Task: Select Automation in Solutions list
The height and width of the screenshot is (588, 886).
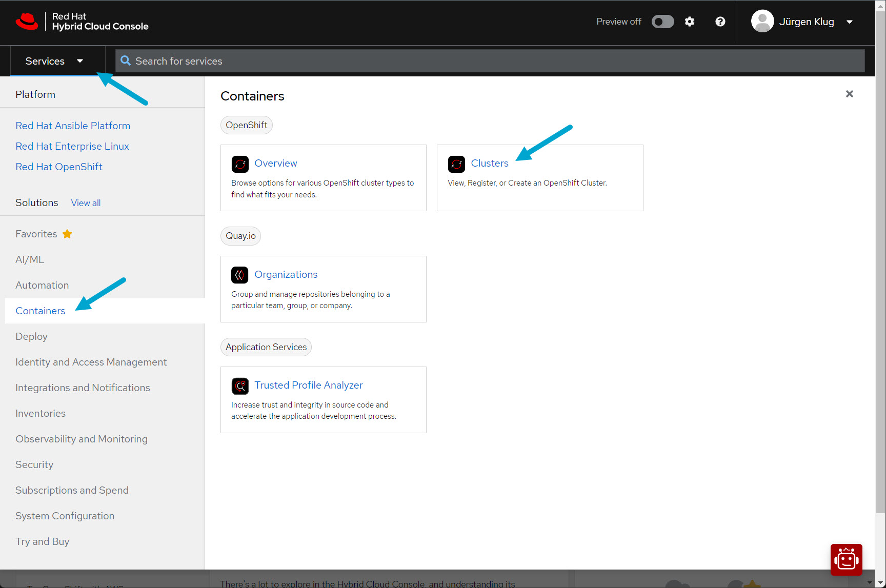Action: pyautogui.click(x=42, y=285)
